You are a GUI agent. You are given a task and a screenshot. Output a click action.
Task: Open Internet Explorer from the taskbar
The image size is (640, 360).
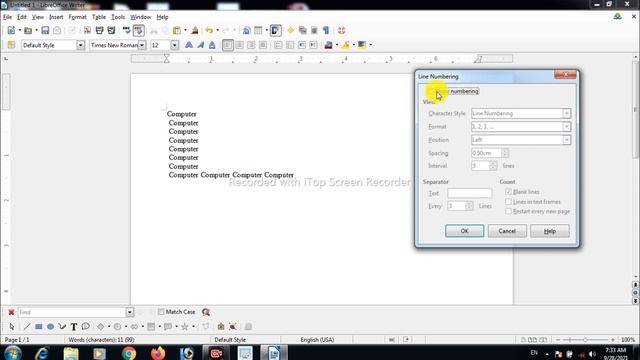pyautogui.click(x=42, y=353)
